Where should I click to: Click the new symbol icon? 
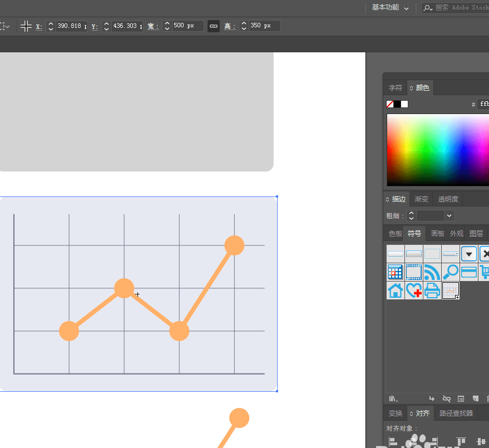pos(475,398)
